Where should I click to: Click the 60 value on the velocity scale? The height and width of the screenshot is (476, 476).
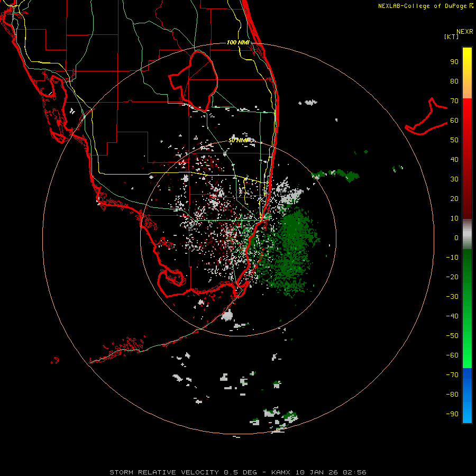[x=454, y=121]
